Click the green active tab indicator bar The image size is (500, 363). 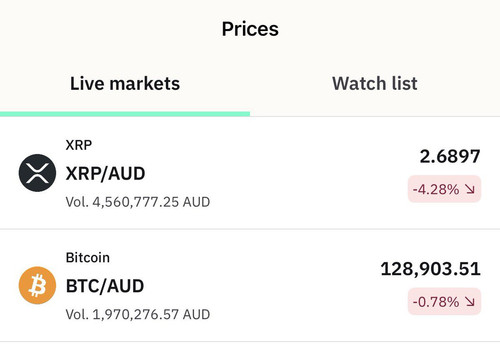click(x=125, y=114)
